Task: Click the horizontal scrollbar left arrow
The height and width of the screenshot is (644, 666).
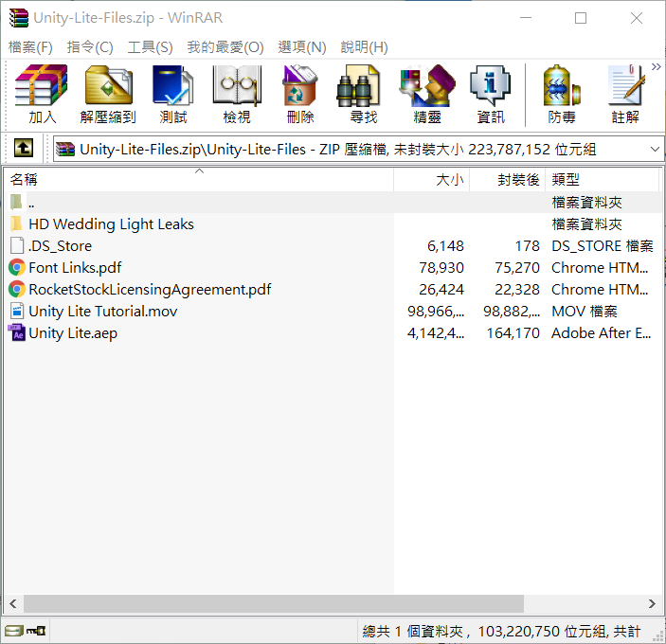Action: click(13, 603)
